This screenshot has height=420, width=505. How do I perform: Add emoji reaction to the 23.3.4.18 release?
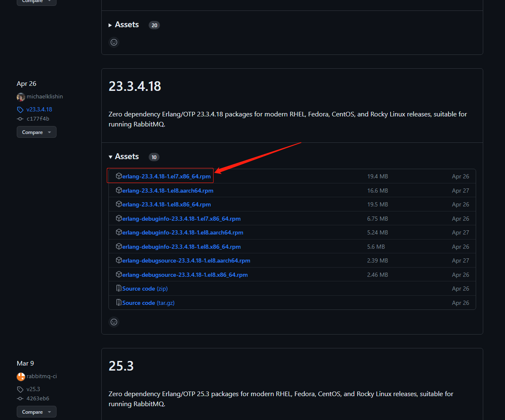pos(114,322)
